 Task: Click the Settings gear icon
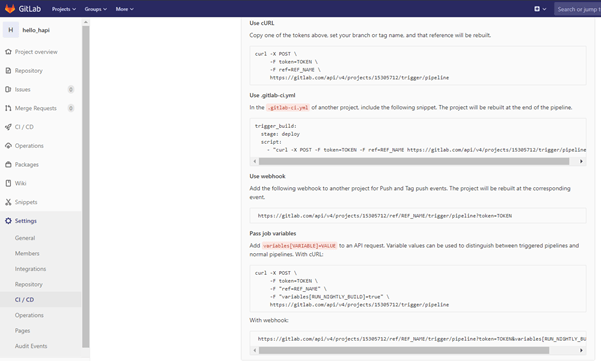8,221
